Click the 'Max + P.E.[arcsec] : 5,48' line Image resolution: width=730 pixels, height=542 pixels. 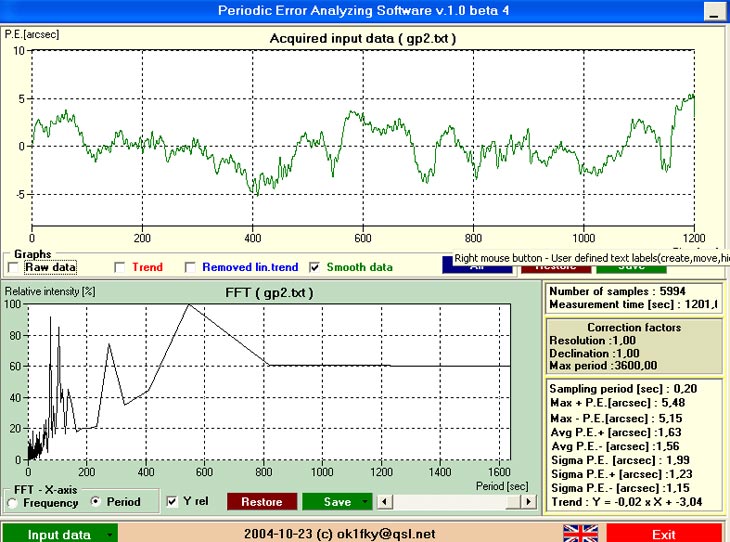[x=617, y=403]
